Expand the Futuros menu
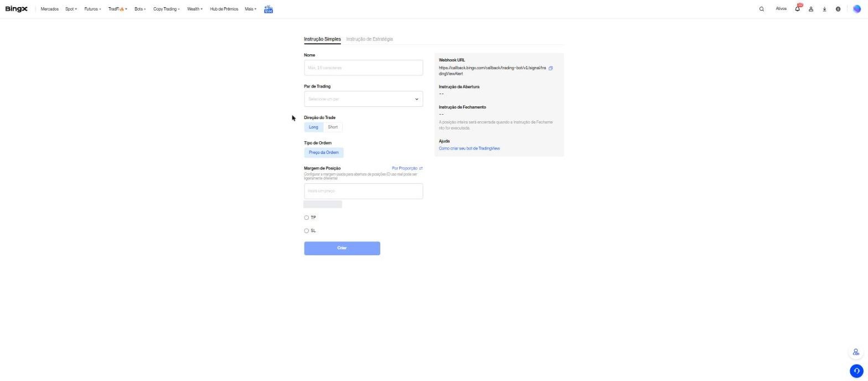Image resolution: width=868 pixels, height=381 pixels. pos(92,9)
